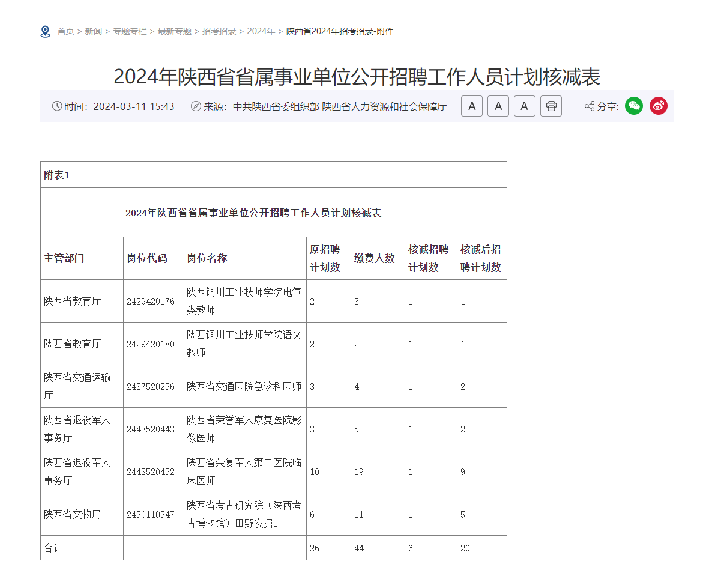Click the share icon beside 分享
Viewport: 715px width, 588px height.
(590, 106)
